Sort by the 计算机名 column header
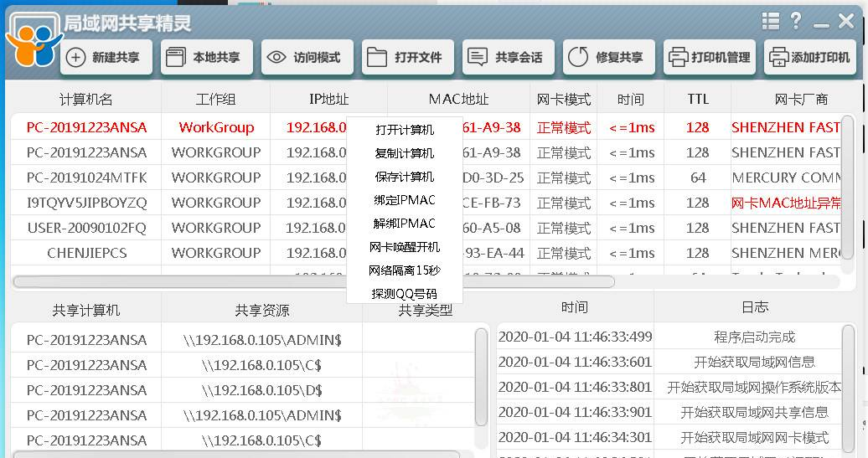 (x=85, y=99)
